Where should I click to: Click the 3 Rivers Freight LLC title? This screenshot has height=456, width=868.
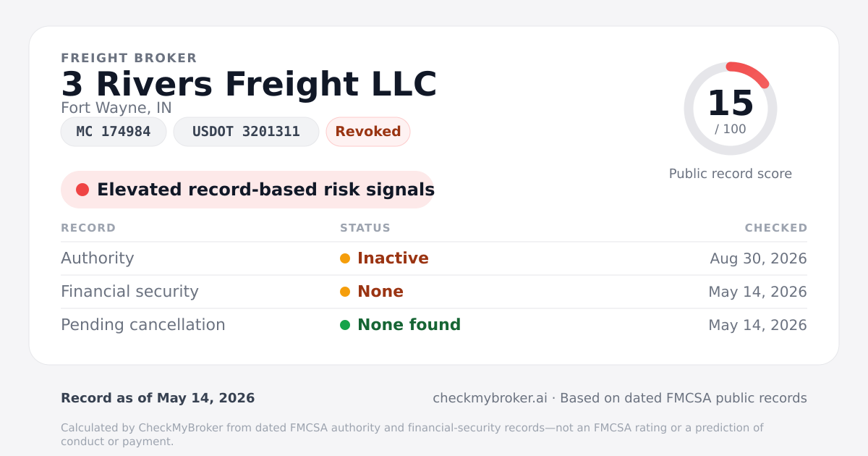[249, 84]
